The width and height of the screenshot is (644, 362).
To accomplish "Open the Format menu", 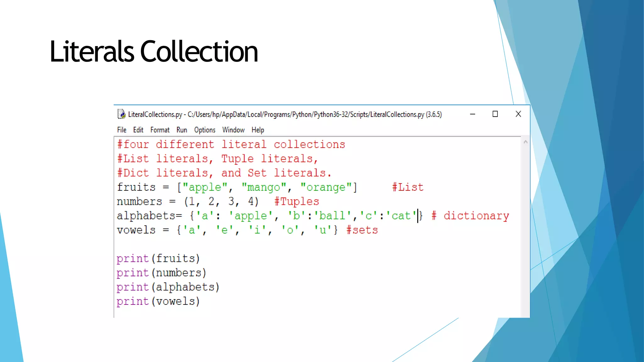I will tap(160, 130).
